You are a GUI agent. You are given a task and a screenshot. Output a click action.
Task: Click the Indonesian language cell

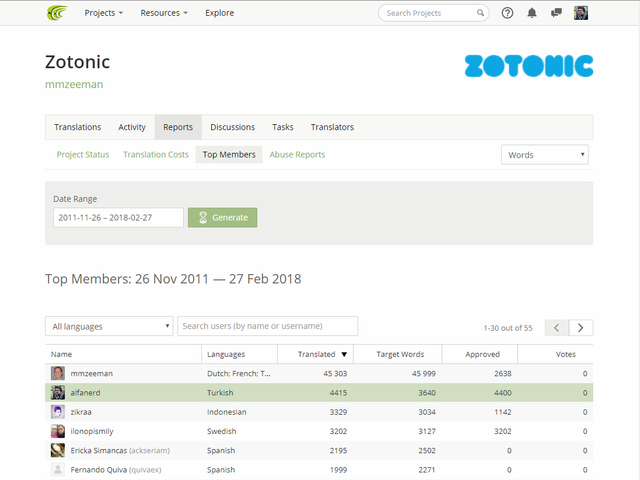coord(227,412)
